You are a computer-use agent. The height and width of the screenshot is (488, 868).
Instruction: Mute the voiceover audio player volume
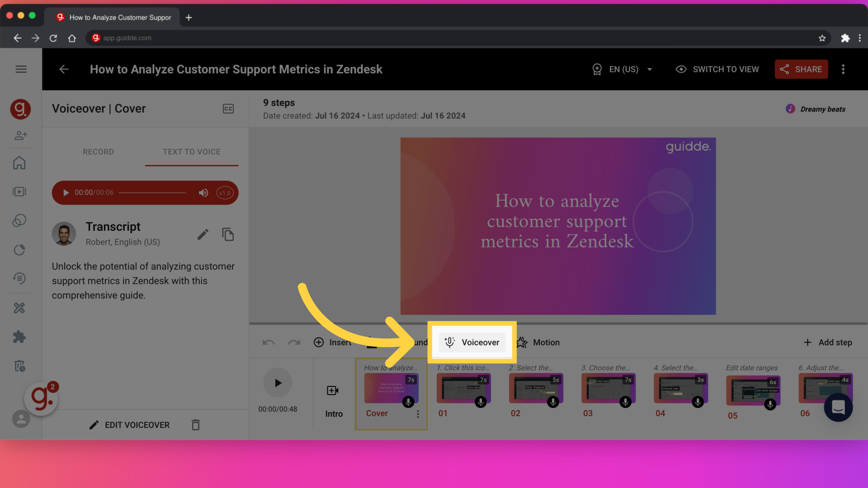(x=203, y=193)
